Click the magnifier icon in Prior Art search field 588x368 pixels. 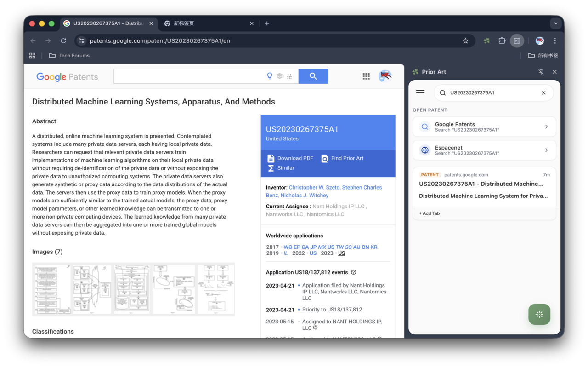click(x=443, y=93)
